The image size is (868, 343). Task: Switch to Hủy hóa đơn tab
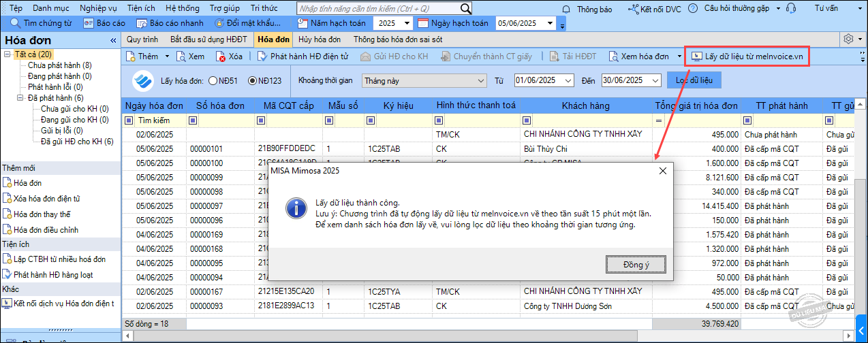click(x=320, y=39)
